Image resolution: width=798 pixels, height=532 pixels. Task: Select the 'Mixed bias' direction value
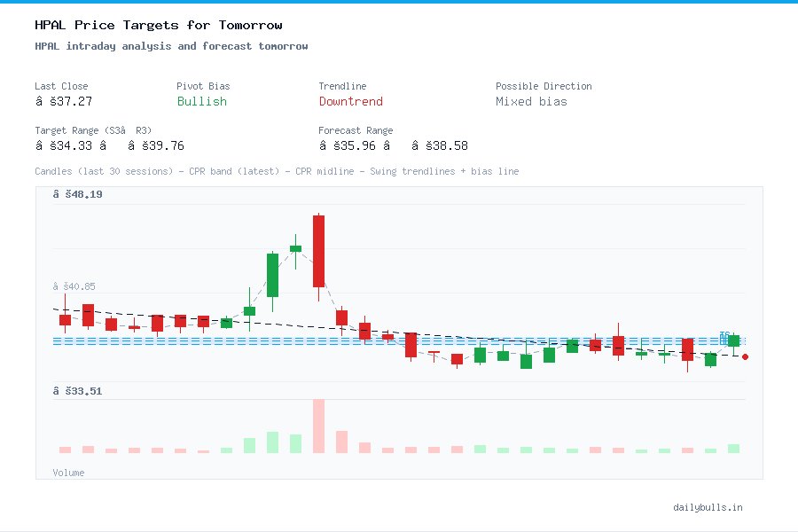(x=531, y=101)
